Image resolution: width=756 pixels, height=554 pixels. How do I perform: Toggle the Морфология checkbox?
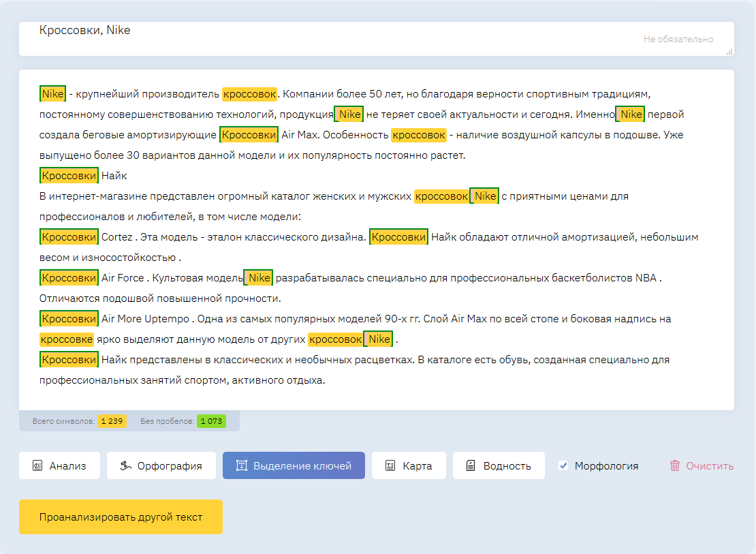coord(563,466)
